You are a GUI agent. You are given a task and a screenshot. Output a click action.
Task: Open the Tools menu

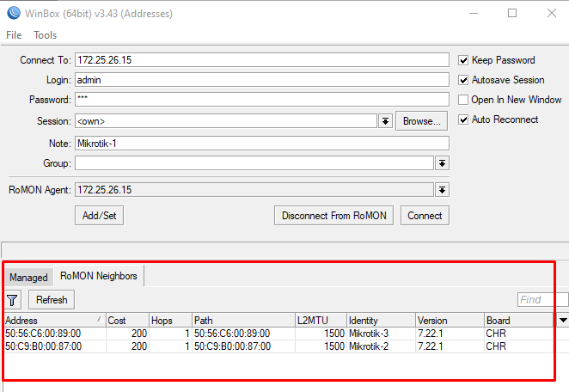click(x=46, y=35)
